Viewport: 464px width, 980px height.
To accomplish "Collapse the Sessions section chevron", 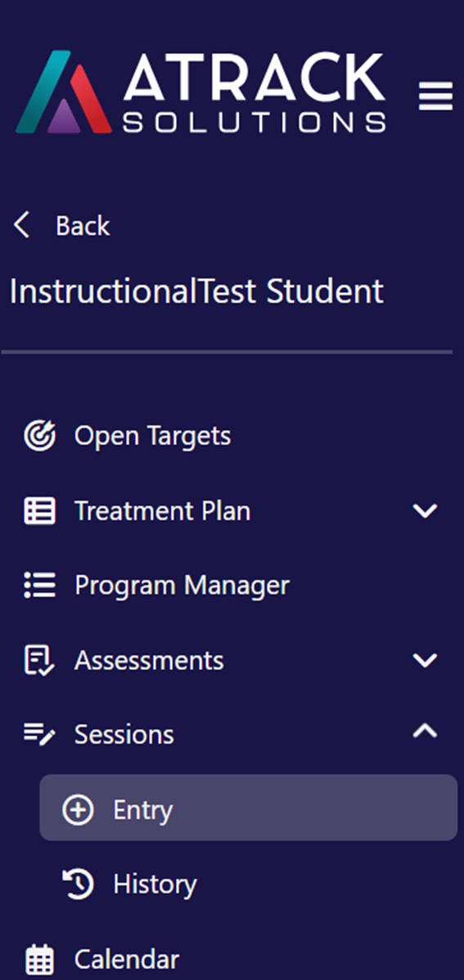I will click(426, 730).
